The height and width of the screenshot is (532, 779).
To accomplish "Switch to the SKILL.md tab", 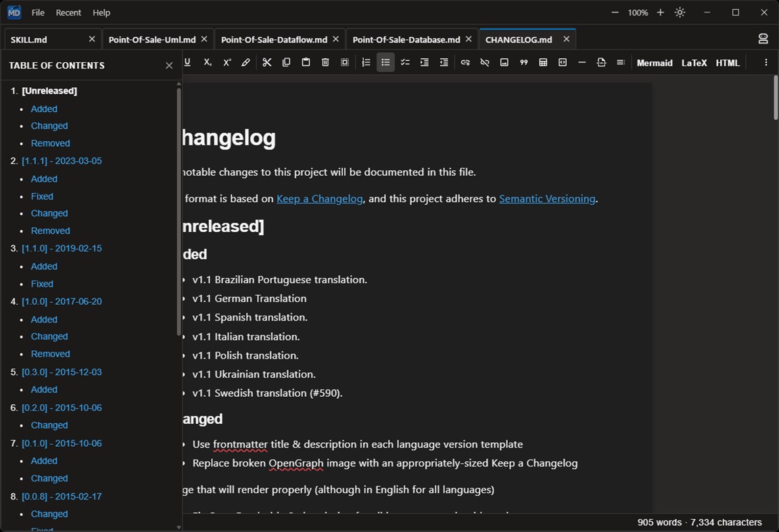I will click(x=52, y=39).
